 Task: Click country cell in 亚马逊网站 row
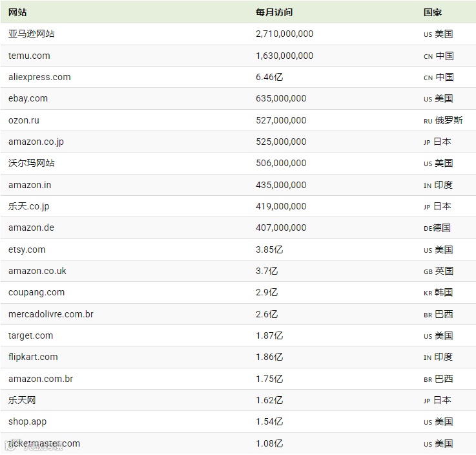[439, 34]
